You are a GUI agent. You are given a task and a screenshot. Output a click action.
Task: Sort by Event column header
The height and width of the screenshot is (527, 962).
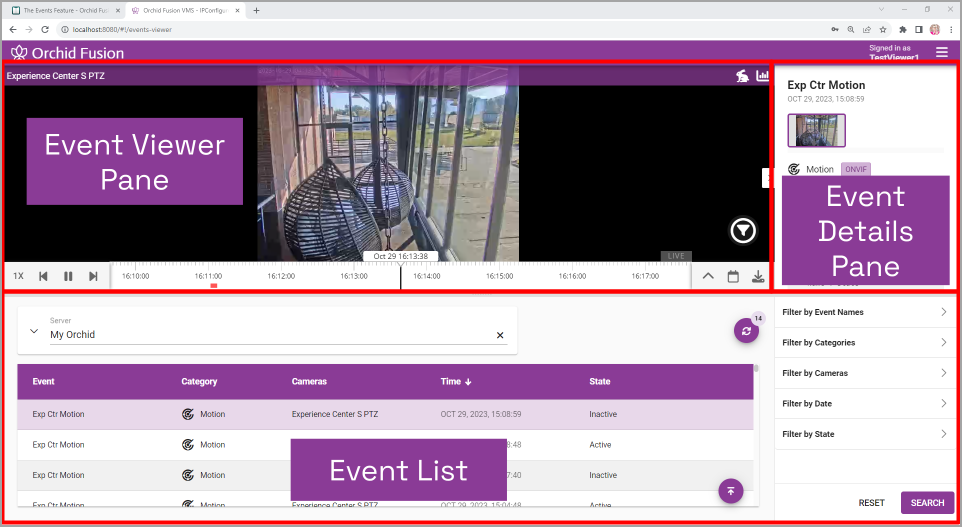[x=44, y=382]
